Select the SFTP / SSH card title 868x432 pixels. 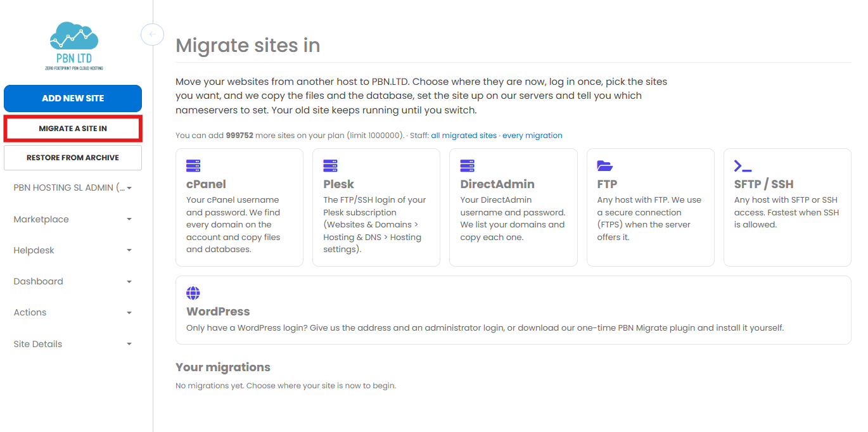point(763,184)
